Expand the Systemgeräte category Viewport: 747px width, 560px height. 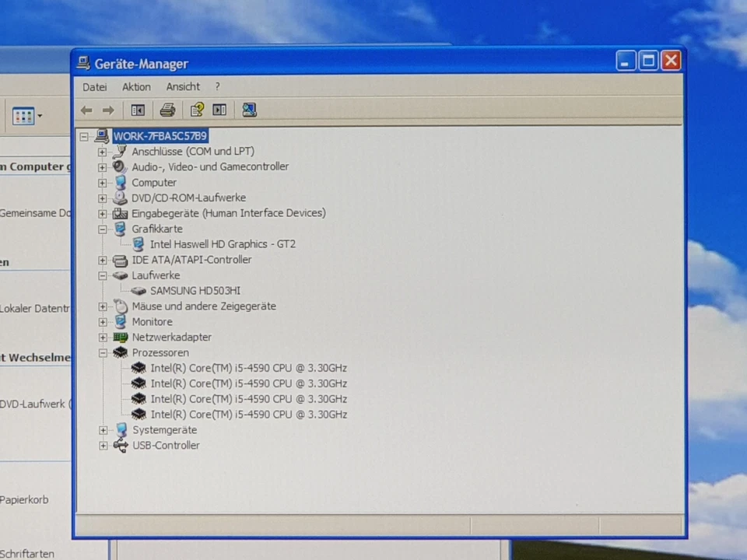(x=103, y=430)
